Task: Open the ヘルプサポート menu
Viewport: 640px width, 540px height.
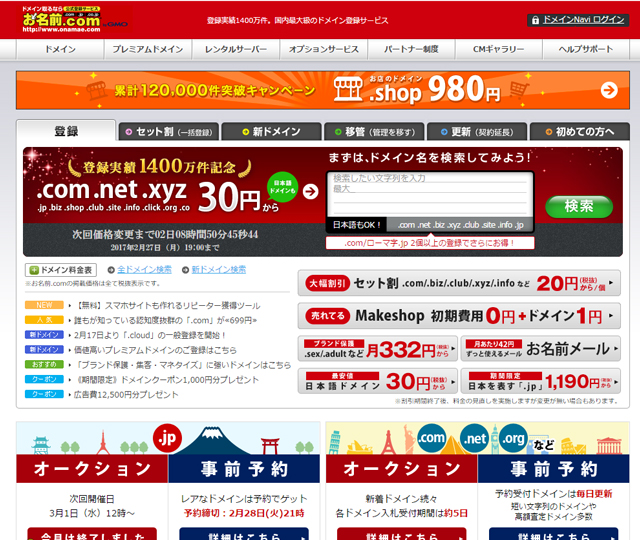Action: pyautogui.click(x=586, y=49)
